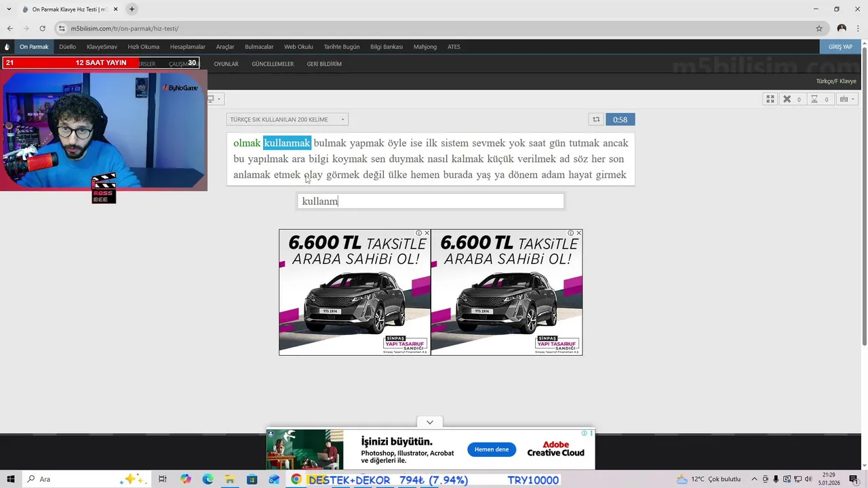Collapse the bottom ad with the chevron

430,422
